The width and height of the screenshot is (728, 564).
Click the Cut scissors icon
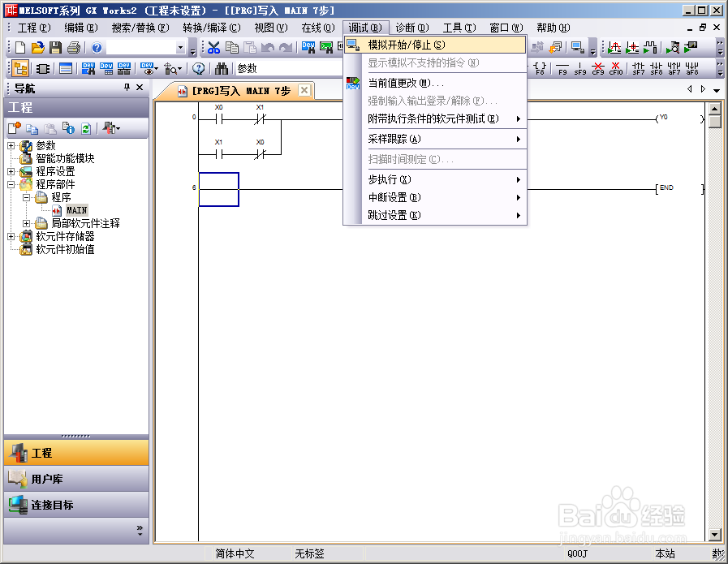[213, 47]
